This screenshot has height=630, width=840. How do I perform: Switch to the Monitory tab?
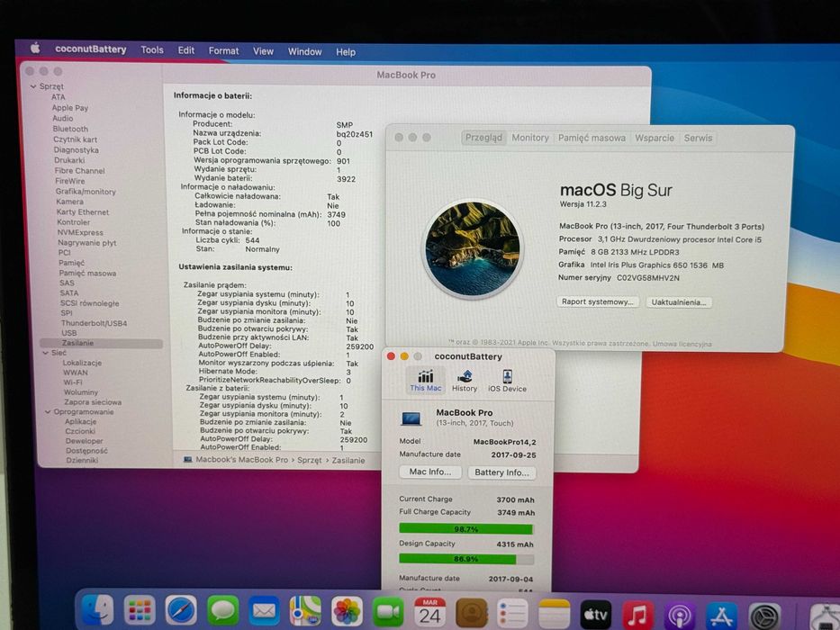[x=529, y=138]
